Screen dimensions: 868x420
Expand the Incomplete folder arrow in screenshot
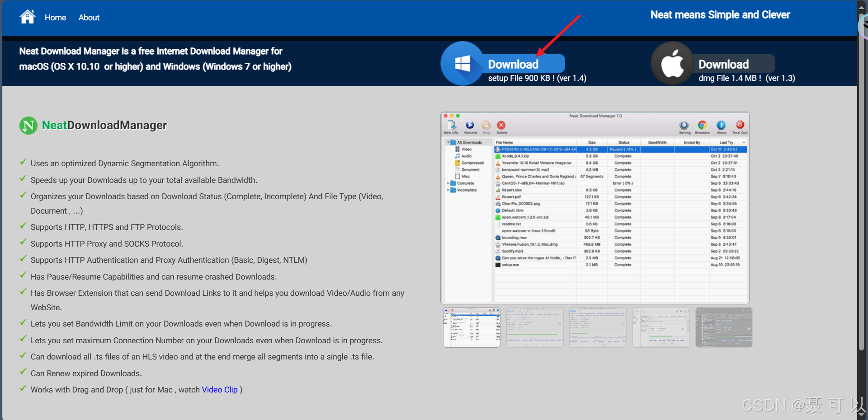[448, 190]
